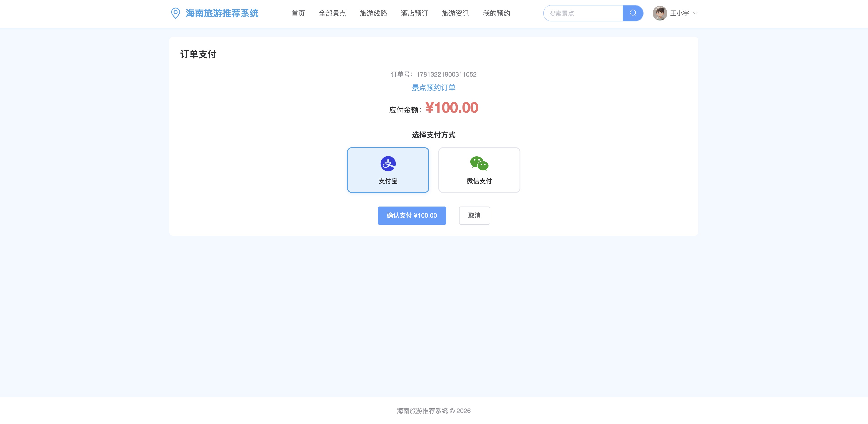Cancel the order payment with 取消

[x=474, y=216]
